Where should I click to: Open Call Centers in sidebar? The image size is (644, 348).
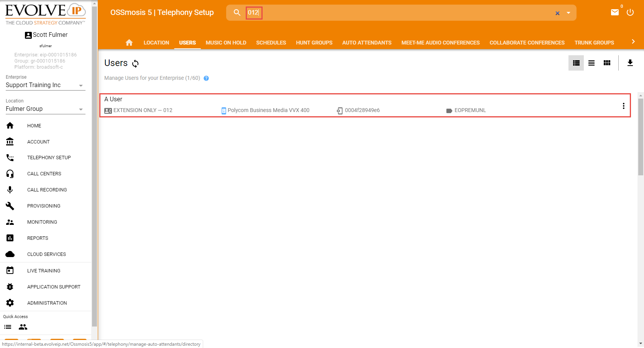[44, 174]
